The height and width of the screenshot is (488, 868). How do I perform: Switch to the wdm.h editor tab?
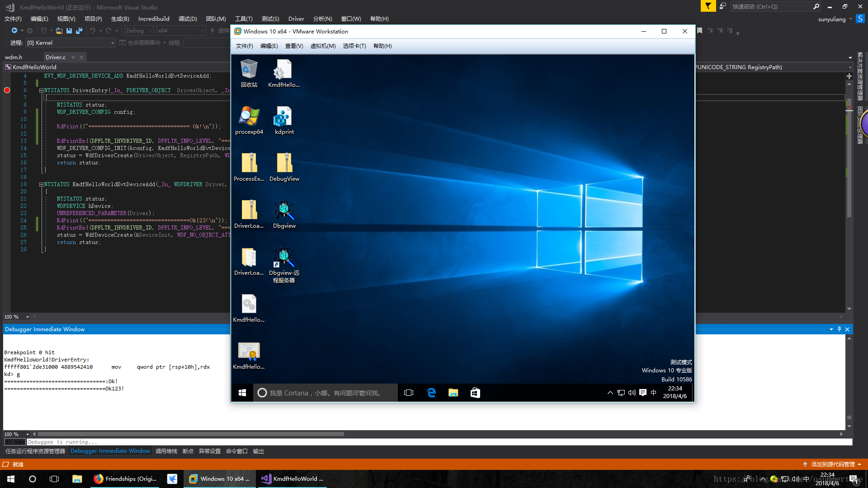click(14, 57)
